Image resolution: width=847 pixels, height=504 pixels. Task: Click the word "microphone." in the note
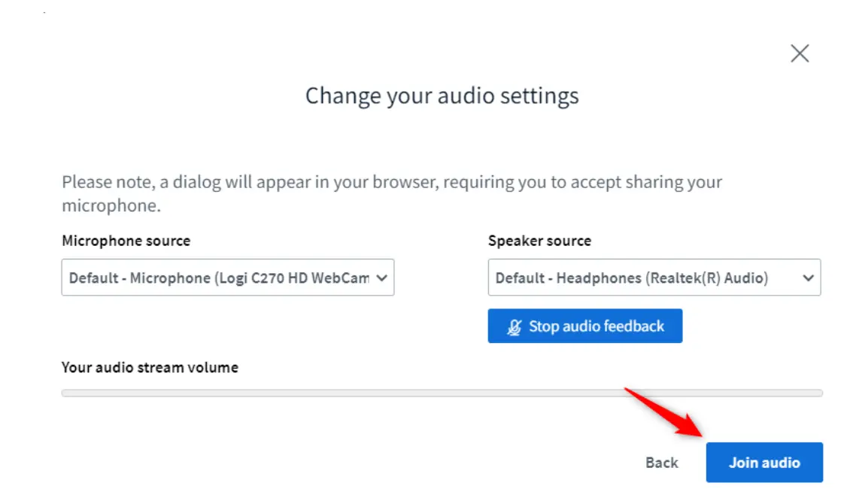111,205
